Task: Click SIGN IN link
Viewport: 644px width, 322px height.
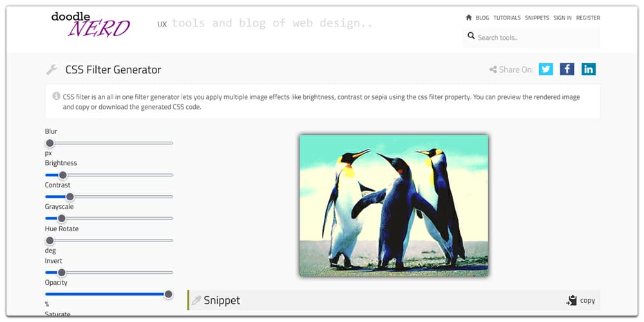Action: pos(562,18)
